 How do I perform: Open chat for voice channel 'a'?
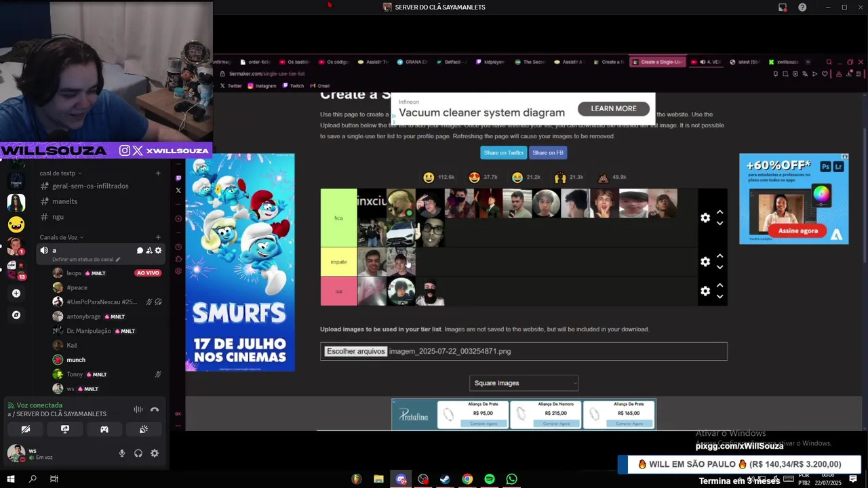140,251
